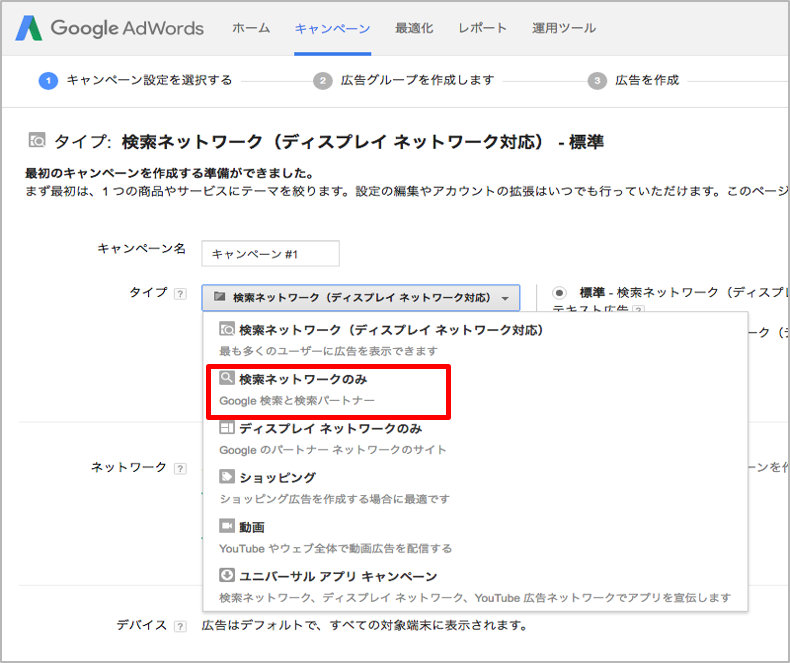The width and height of the screenshot is (790, 663).
Task: Click the campaign type icon beside タイプ heading
Action: (37, 141)
